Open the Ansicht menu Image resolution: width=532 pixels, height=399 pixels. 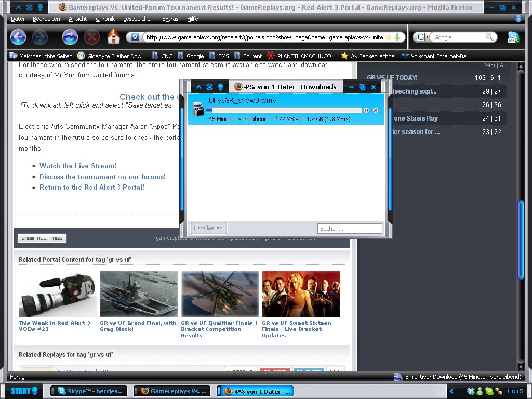coord(78,19)
